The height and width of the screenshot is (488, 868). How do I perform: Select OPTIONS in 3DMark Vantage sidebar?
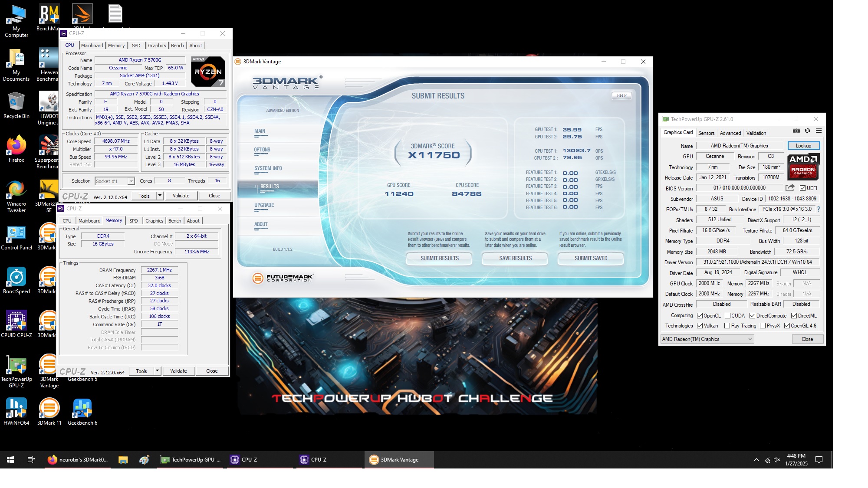click(x=262, y=150)
